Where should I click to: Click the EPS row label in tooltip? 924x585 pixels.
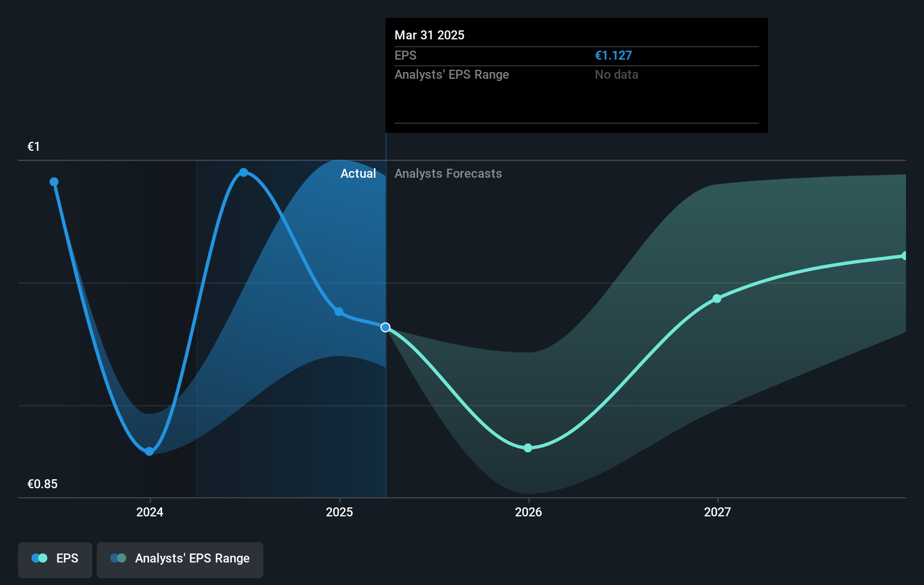(406, 55)
